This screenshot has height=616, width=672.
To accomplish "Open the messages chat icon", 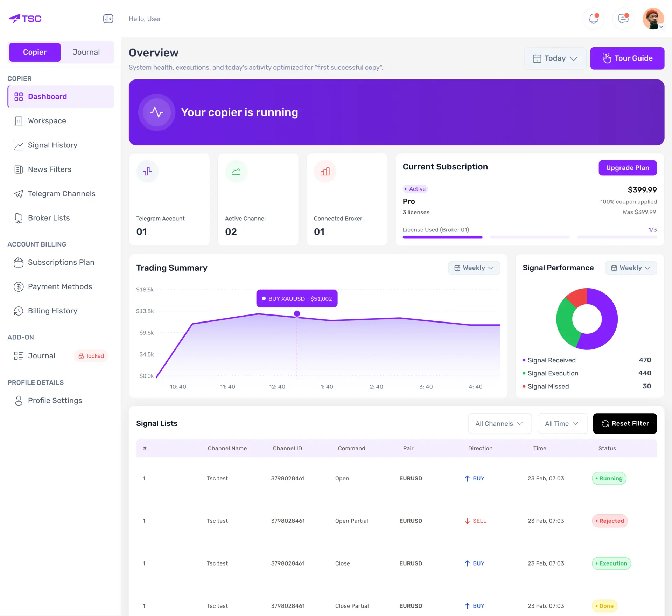I will 623,19.
